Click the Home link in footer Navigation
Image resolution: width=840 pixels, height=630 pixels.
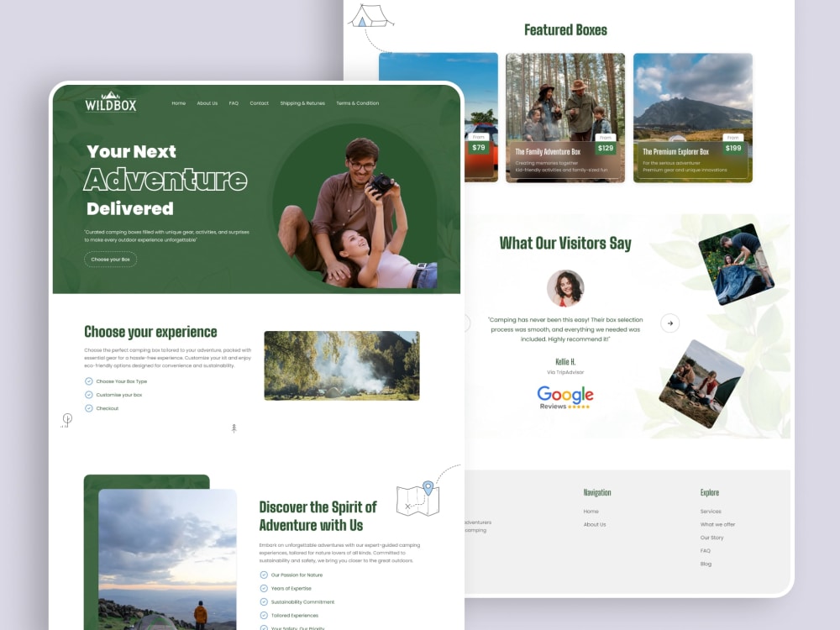pos(591,512)
